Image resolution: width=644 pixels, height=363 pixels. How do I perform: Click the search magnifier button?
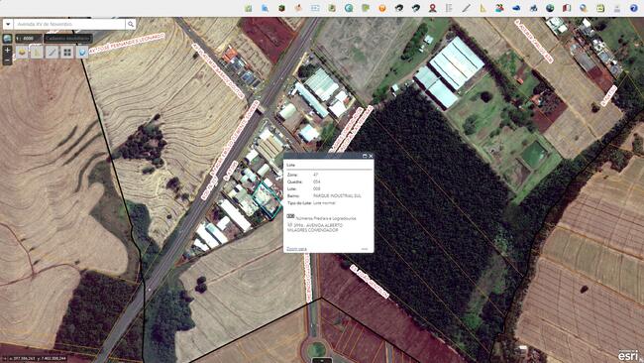pos(131,24)
